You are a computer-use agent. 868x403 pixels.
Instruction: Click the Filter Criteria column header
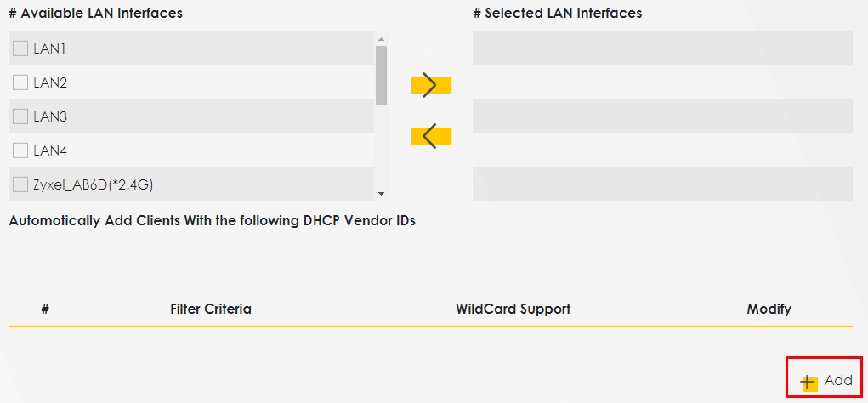coord(211,309)
